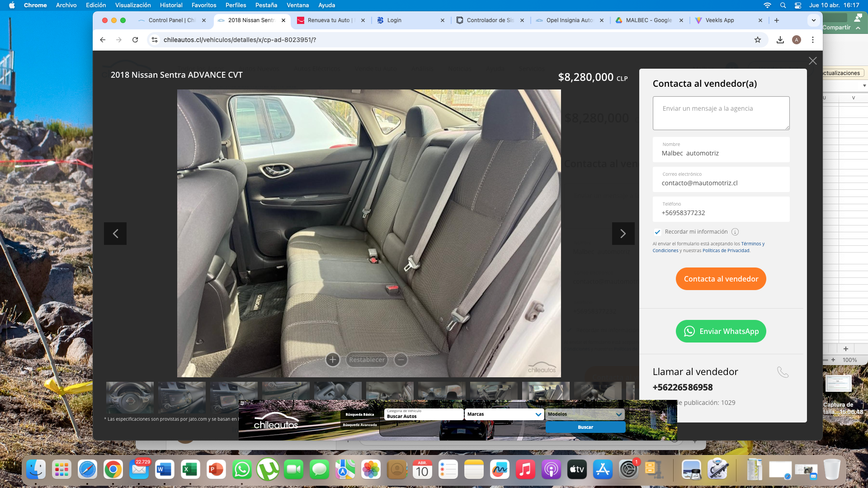868x488 pixels.
Task: Switch to the MALBEC Google Drive tab
Action: pos(649,20)
